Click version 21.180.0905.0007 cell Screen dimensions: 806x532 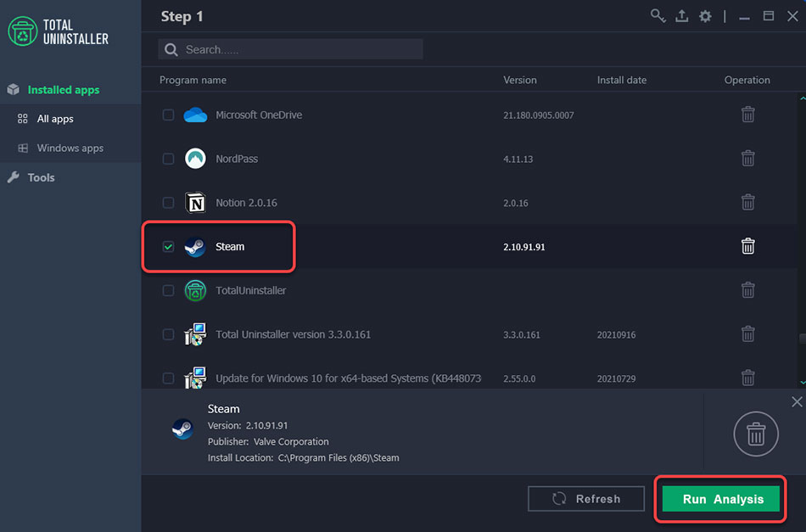tap(538, 115)
